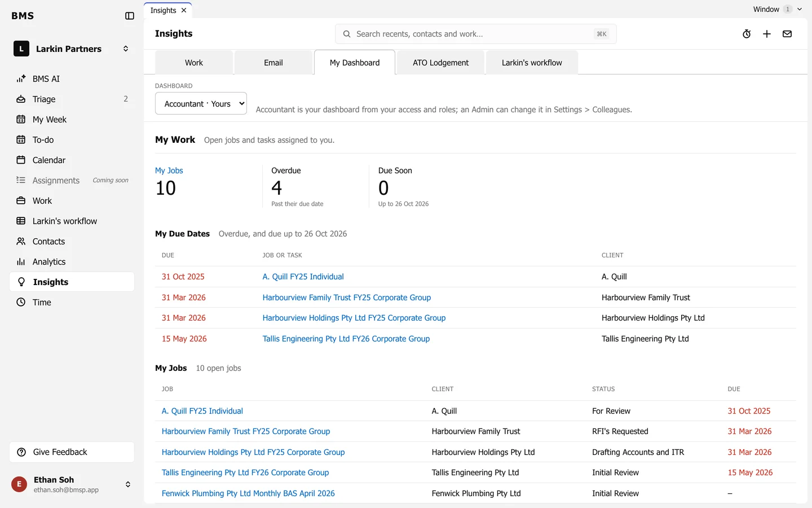The image size is (812, 508).
Task: Click Ethan Soh's avatar
Action: point(19,484)
